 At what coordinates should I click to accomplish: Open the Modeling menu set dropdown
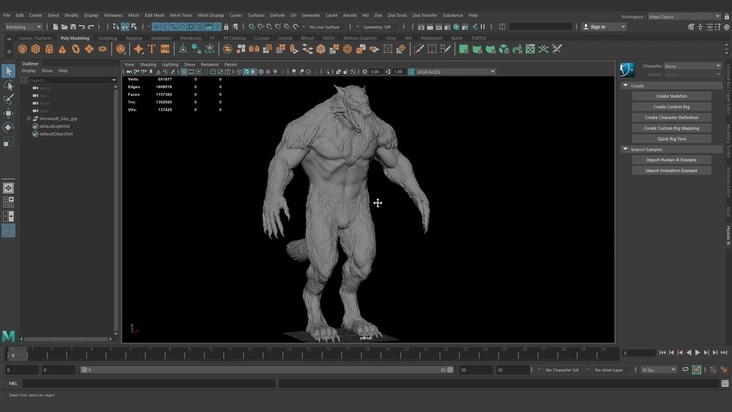point(23,27)
